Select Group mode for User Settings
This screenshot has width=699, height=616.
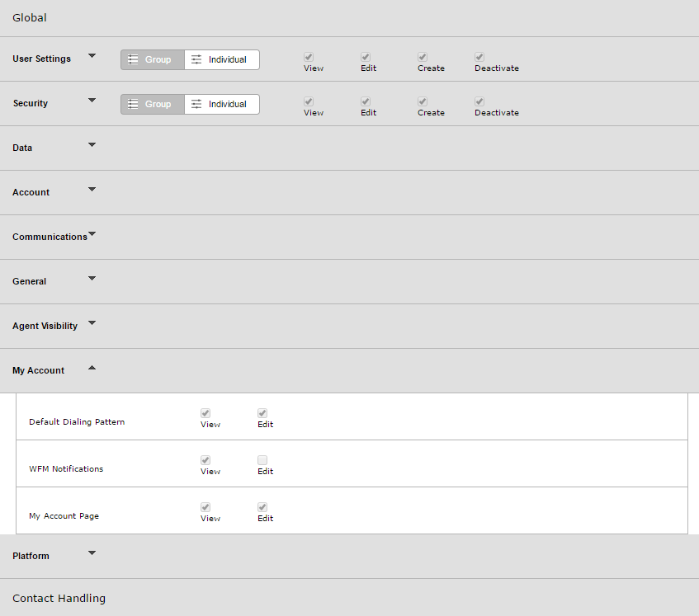(x=153, y=59)
